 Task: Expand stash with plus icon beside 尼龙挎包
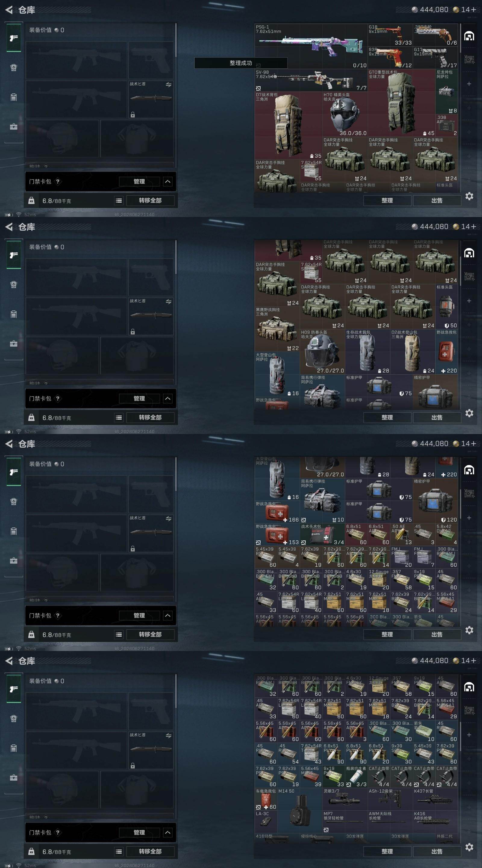[469, 83]
